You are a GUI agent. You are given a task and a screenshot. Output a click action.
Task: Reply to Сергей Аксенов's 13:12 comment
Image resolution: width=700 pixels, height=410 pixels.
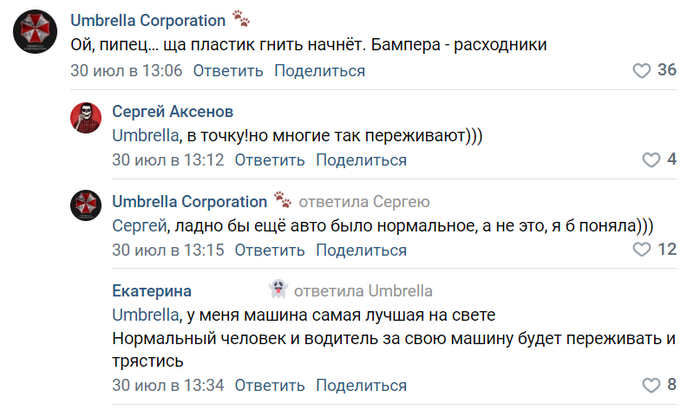270,160
